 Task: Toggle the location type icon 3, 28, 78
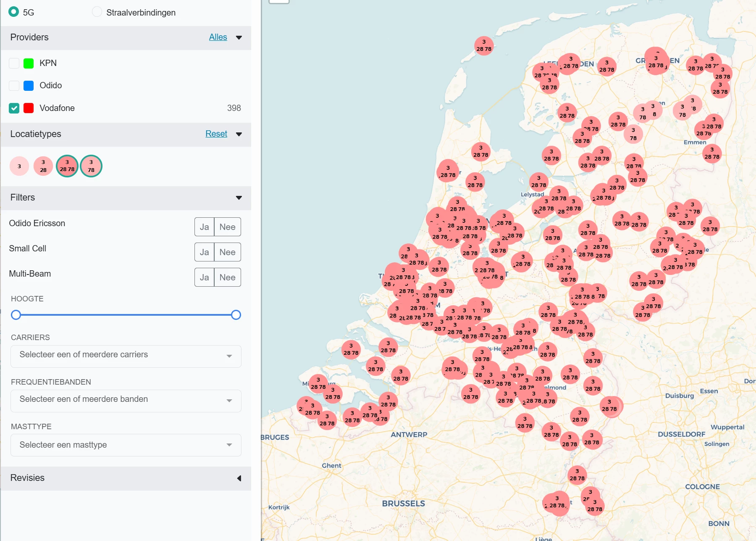[x=67, y=166]
